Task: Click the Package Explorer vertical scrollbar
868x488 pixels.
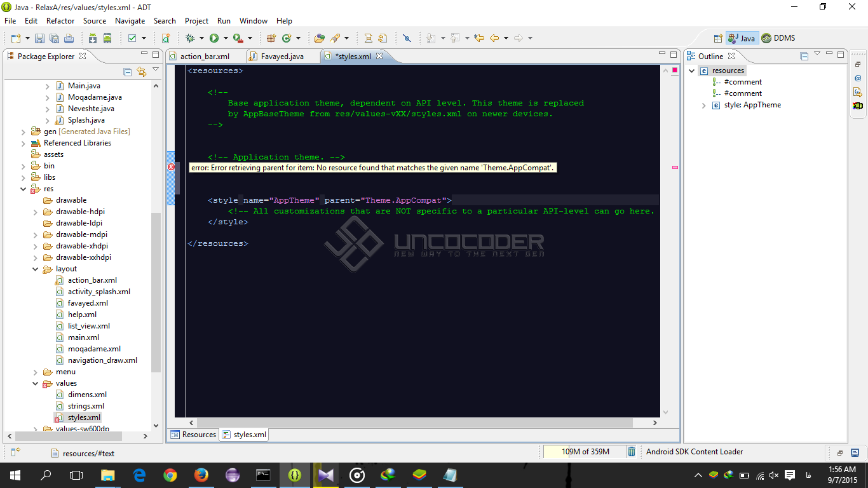Action: pyautogui.click(x=156, y=292)
